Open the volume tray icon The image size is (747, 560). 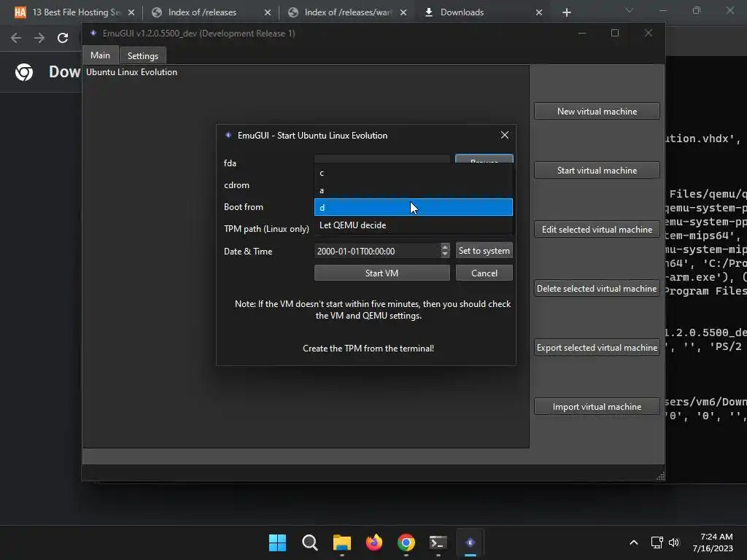[x=673, y=542]
